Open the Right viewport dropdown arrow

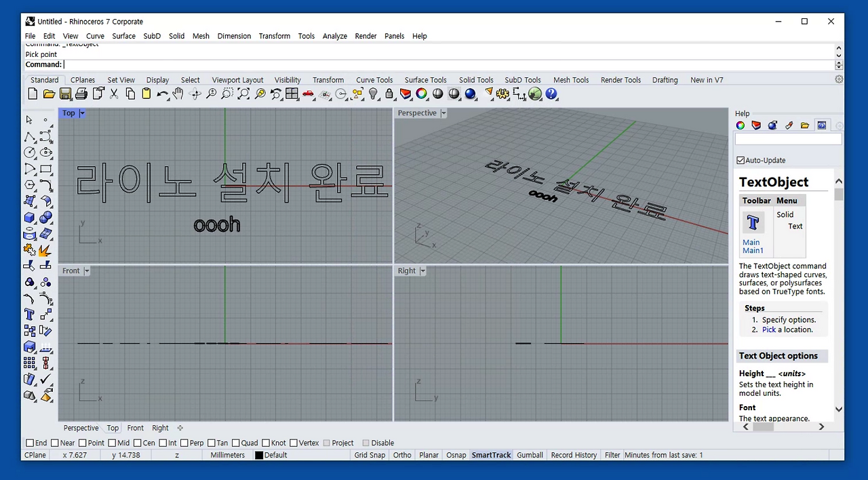point(422,271)
